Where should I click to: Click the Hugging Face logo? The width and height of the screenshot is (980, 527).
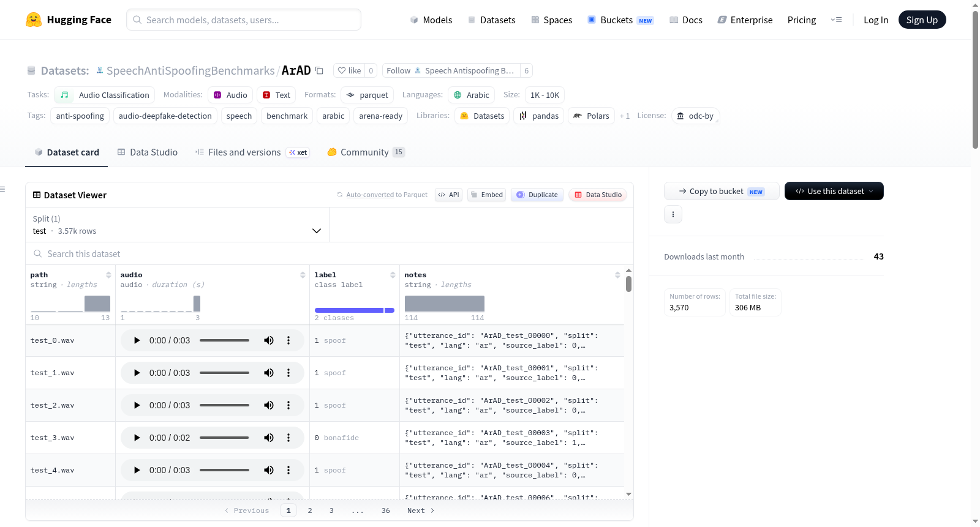coord(69,20)
